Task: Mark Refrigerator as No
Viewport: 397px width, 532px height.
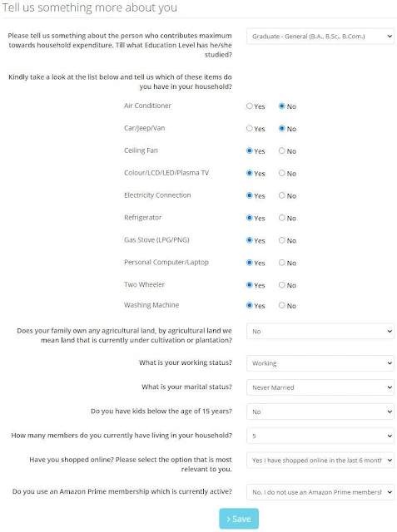Action: (282, 218)
